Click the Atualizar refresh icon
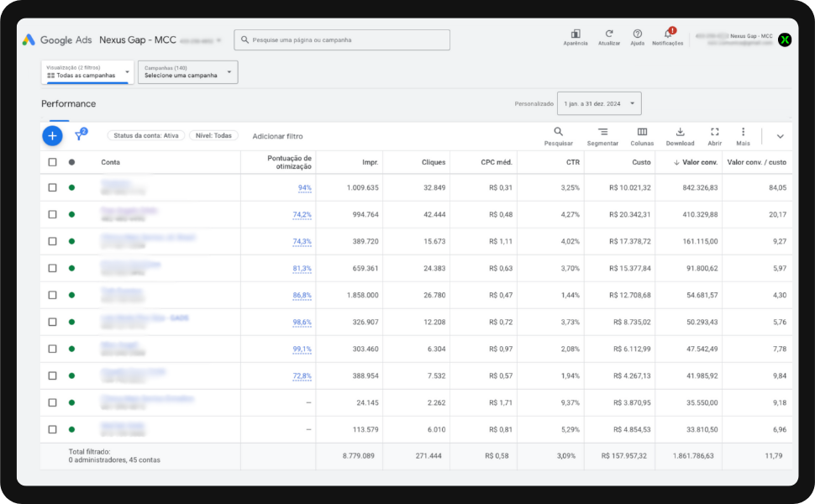 click(x=608, y=34)
